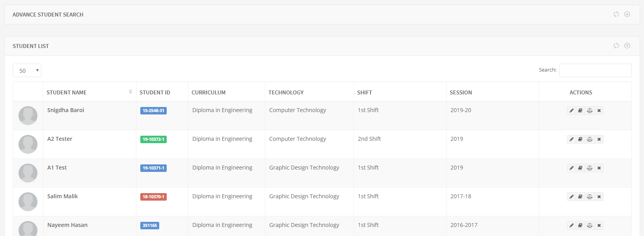Viewport: 644px width, 236px height.
Task: Open the book icon for Salim Malik
Action: tap(580, 197)
